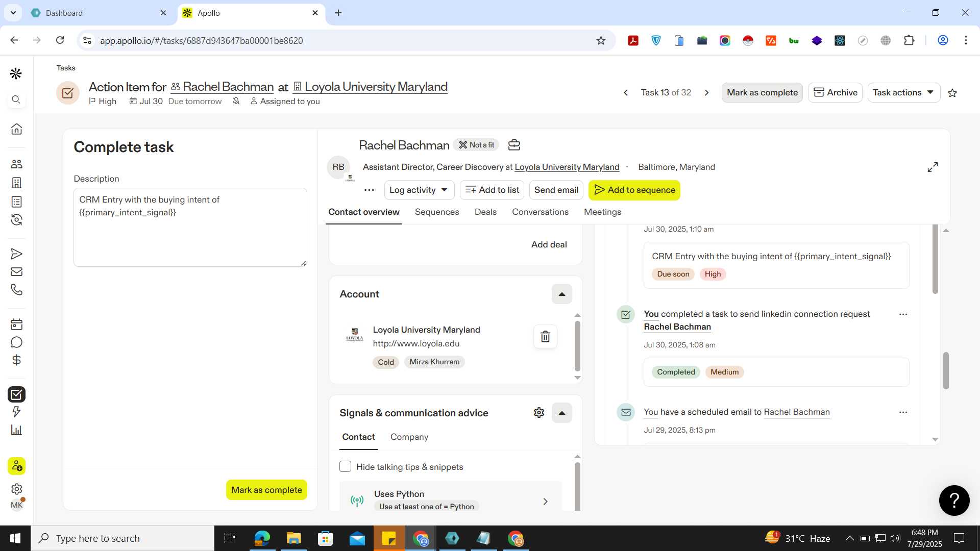
Task: Open the Log activity dropdown
Action: pyautogui.click(x=419, y=190)
